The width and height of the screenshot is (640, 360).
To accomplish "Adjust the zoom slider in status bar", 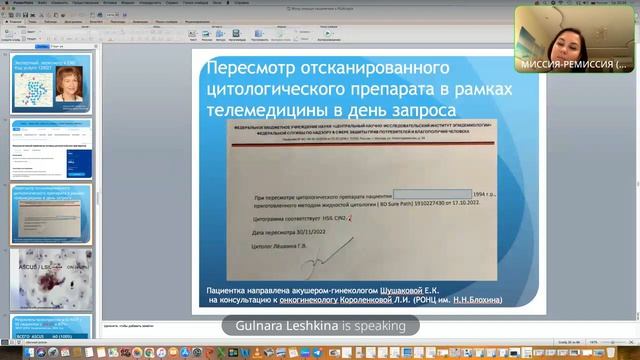I will (x=613, y=342).
